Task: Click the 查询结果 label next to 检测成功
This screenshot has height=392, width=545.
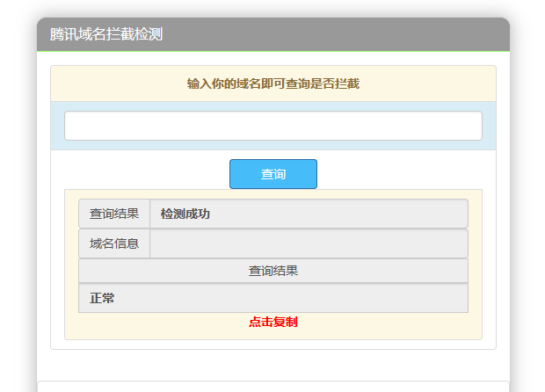Action: tap(114, 214)
